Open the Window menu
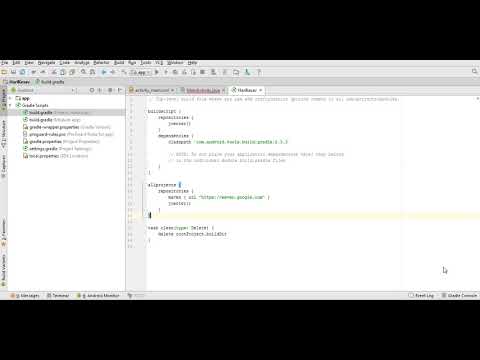This screenshot has width=480, height=360. 175,63
